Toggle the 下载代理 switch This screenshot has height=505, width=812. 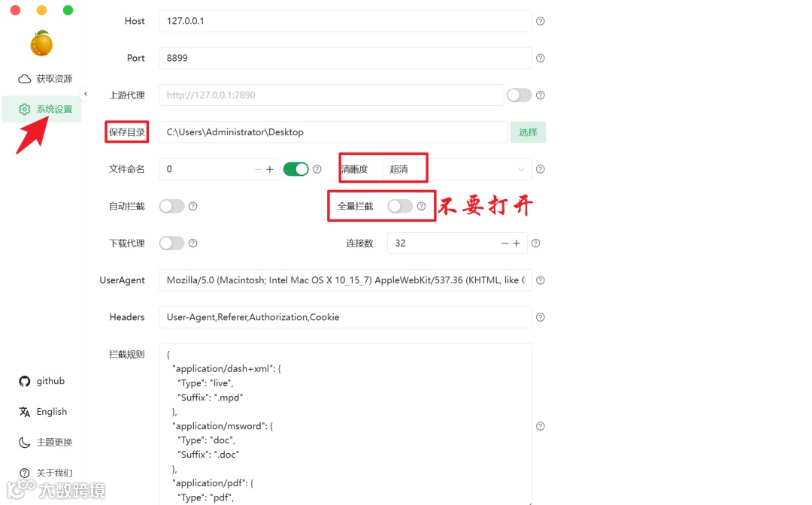[171, 243]
